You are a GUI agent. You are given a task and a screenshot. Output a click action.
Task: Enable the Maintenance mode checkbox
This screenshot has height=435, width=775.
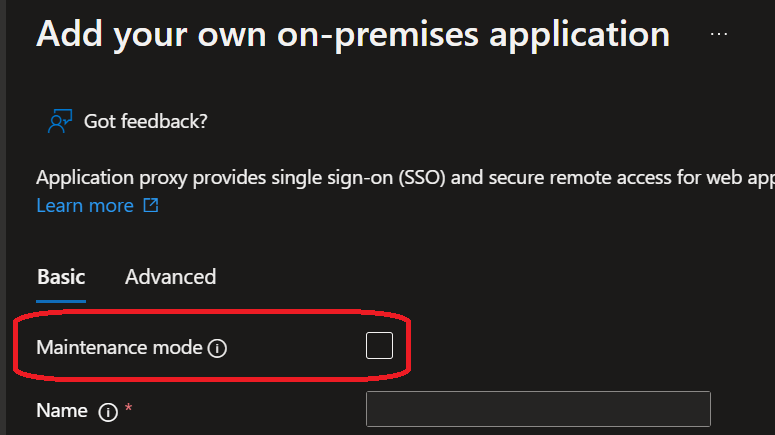(x=379, y=346)
